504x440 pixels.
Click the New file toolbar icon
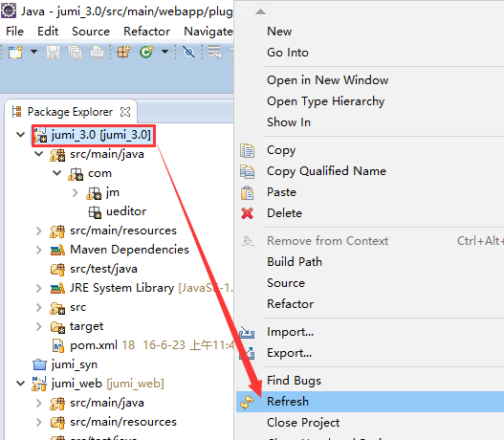point(15,52)
